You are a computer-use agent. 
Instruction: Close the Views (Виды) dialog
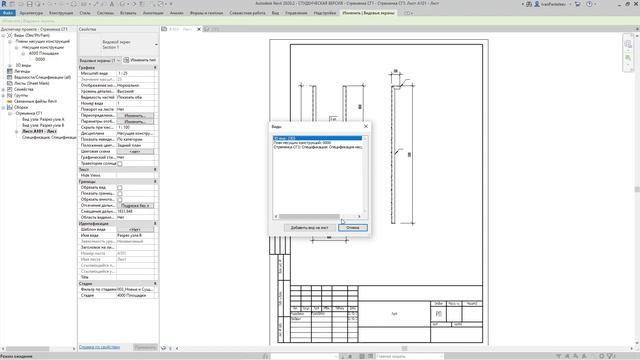(x=366, y=126)
